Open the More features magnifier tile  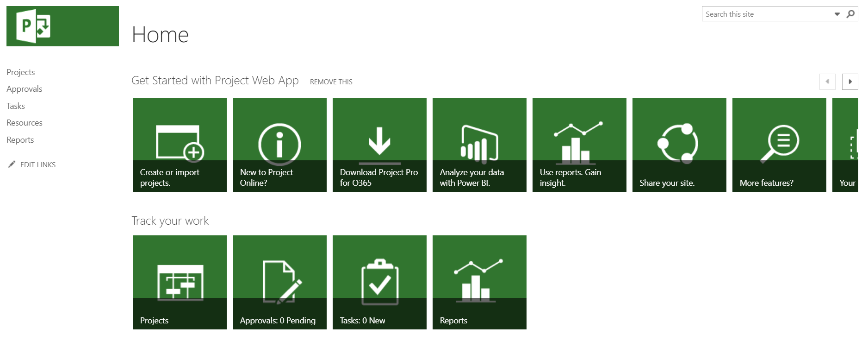click(x=779, y=145)
